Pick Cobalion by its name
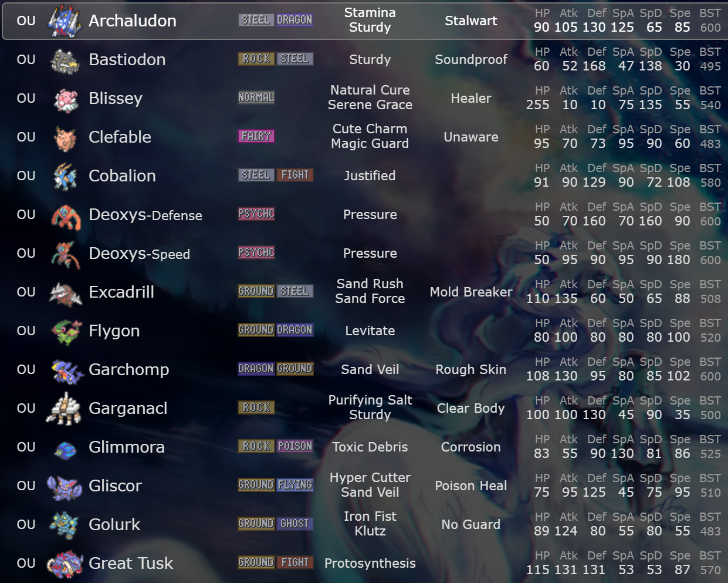 click(x=123, y=176)
